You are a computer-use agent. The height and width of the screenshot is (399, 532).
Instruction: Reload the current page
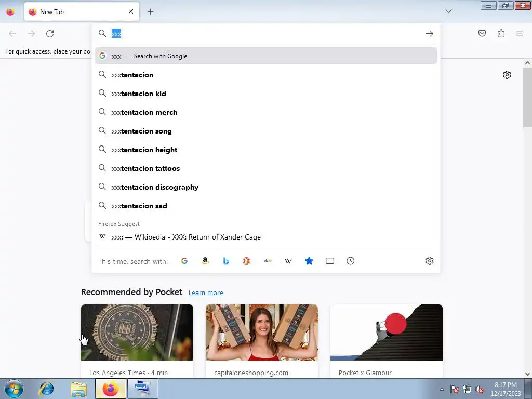coord(50,34)
